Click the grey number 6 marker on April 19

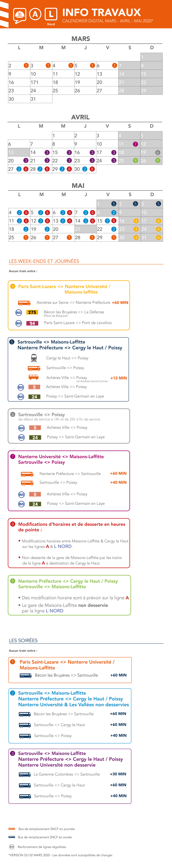[x=157, y=152]
